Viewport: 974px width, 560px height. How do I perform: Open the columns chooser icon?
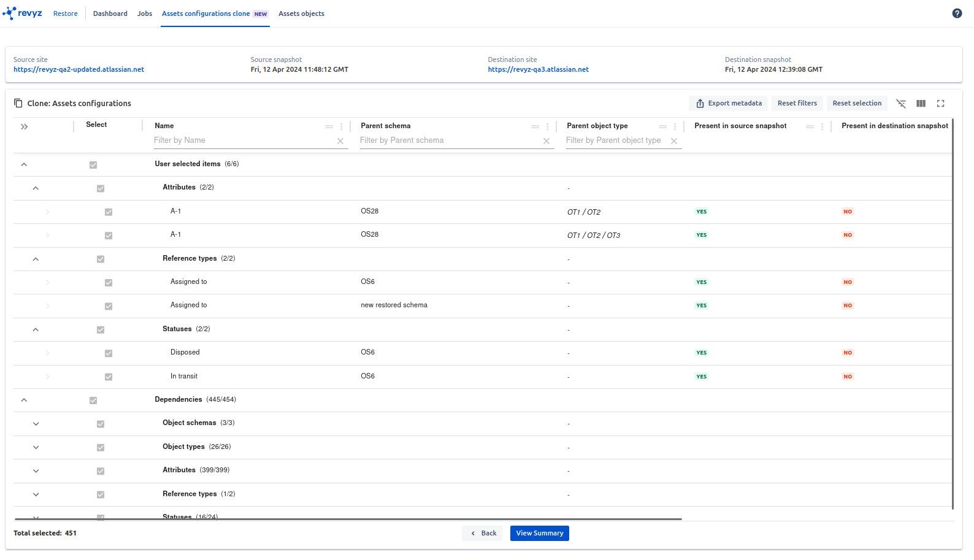pyautogui.click(x=921, y=104)
